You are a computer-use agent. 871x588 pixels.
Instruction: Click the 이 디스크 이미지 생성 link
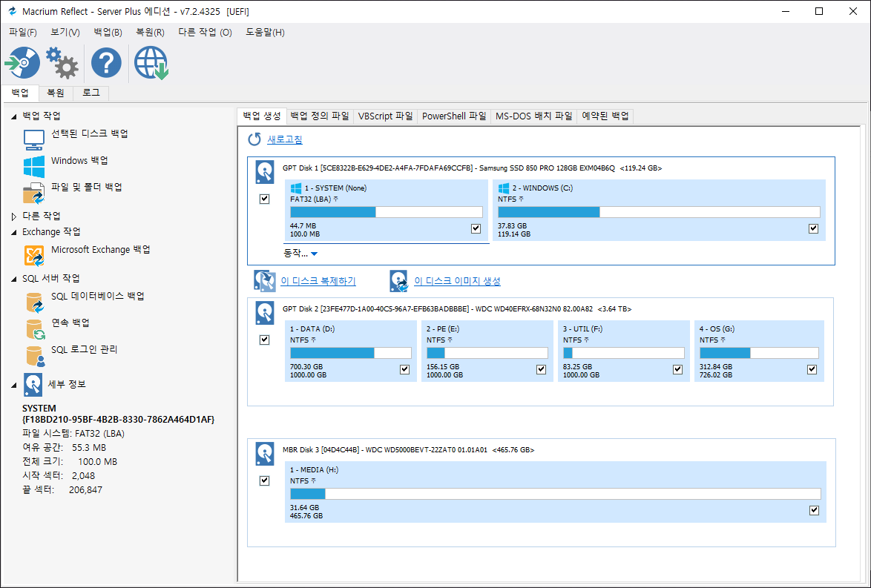pos(457,281)
